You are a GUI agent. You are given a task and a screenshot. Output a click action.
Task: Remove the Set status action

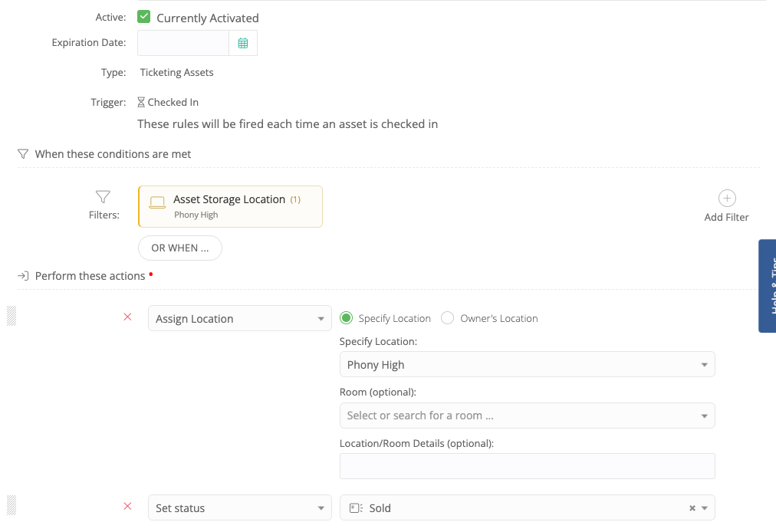pos(128,506)
